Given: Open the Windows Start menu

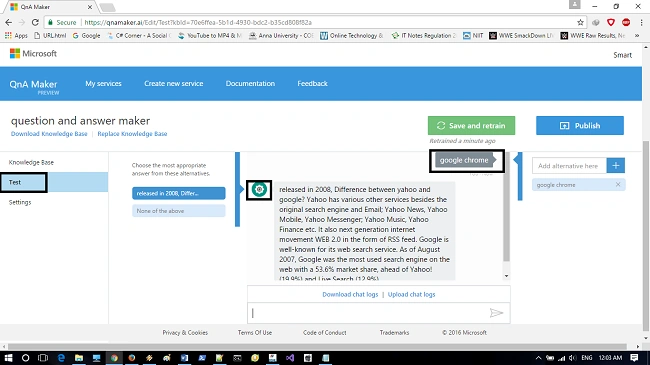Looking at the screenshot, I should click(8, 358).
